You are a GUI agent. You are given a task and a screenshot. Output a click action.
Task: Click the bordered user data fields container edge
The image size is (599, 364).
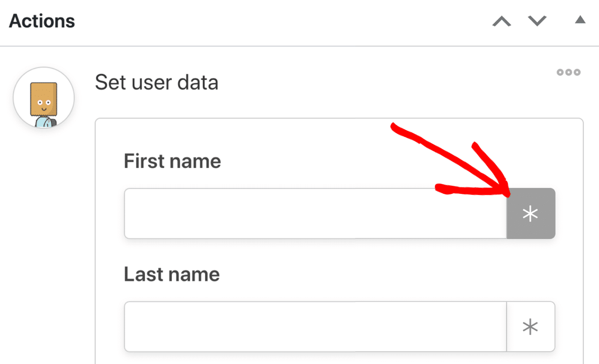(x=96, y=242)
